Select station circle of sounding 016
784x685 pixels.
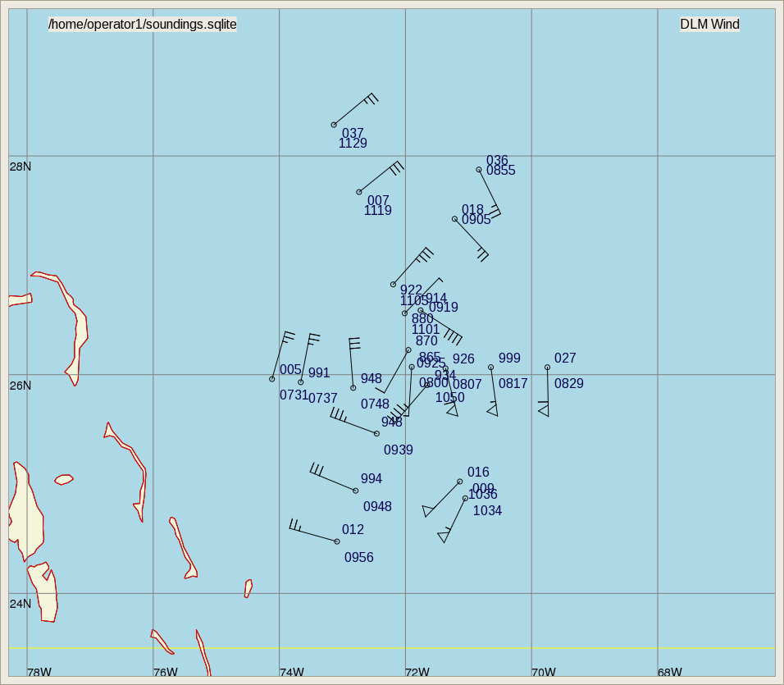click(x=460, y=482)
